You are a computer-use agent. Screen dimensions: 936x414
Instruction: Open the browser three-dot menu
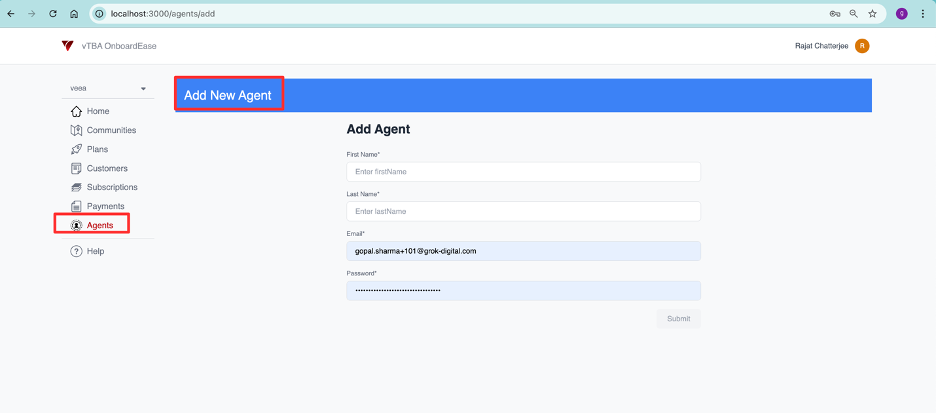pos(923,14)
